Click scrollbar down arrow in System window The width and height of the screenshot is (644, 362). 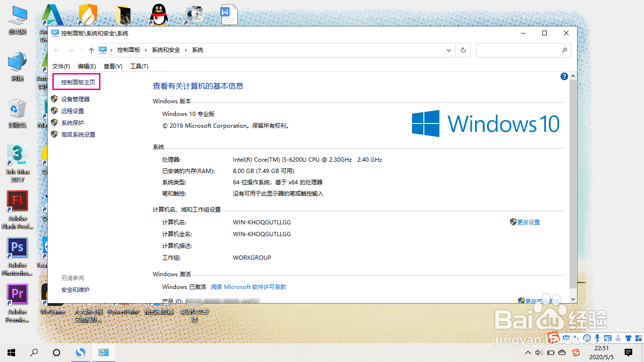(573, 299)
